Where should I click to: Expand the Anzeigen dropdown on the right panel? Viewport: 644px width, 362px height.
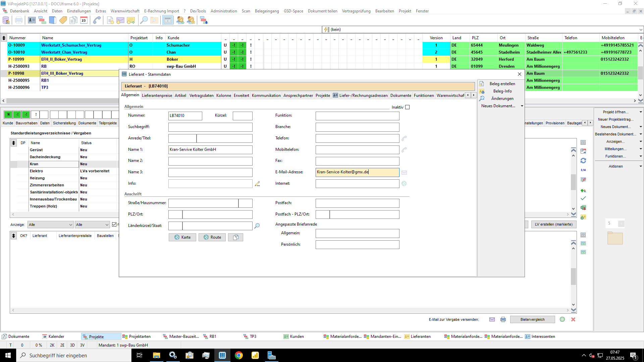[x=641, y=141]
